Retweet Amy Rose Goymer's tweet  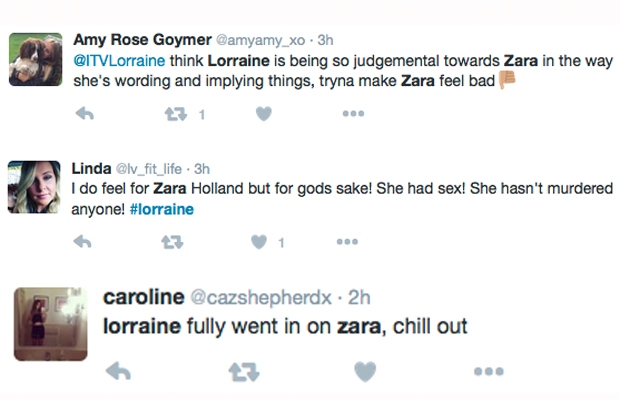tap(176, 114)
